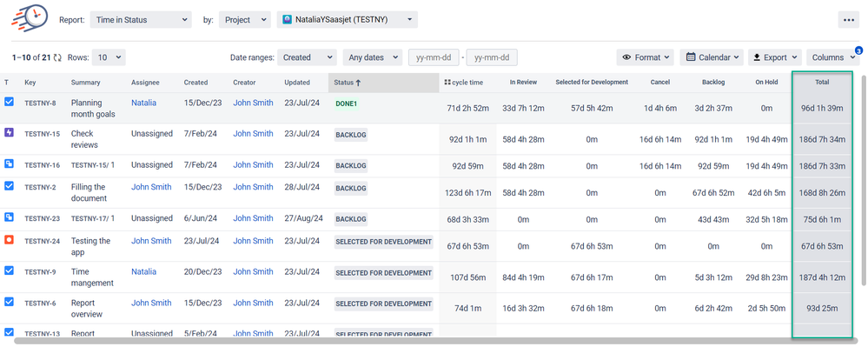868x347 pixels.
Task: Click the epic issue type icon for TESTNY-15
Action: point(9,132)
